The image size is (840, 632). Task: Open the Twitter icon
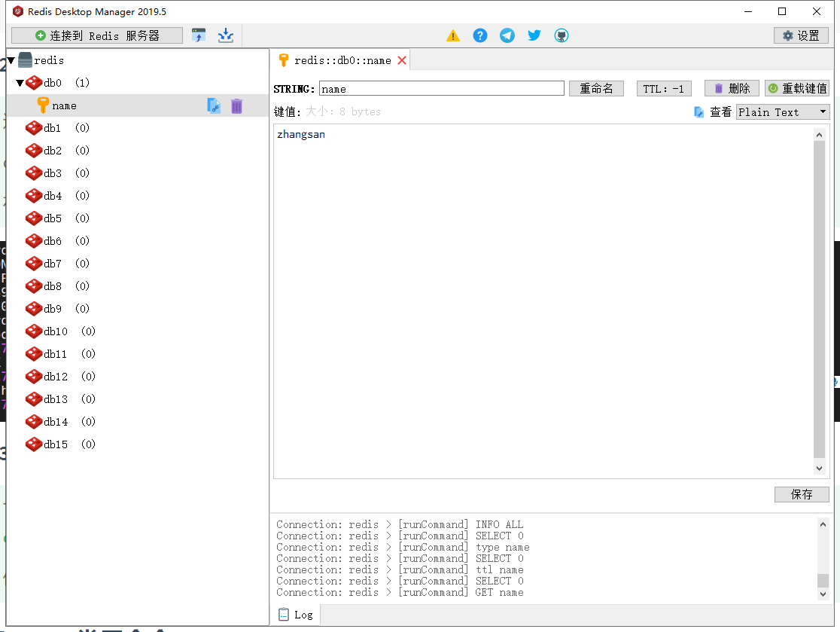click(x=534, y=35)
